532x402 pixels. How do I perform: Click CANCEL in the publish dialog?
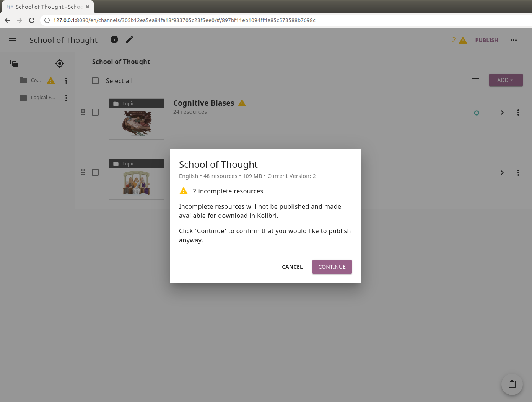click(292, 267)
